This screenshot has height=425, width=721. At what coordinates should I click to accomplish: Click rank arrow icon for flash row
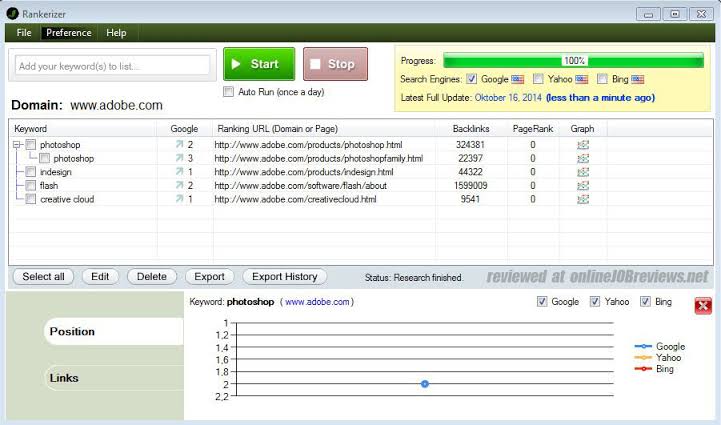point(179,186)
